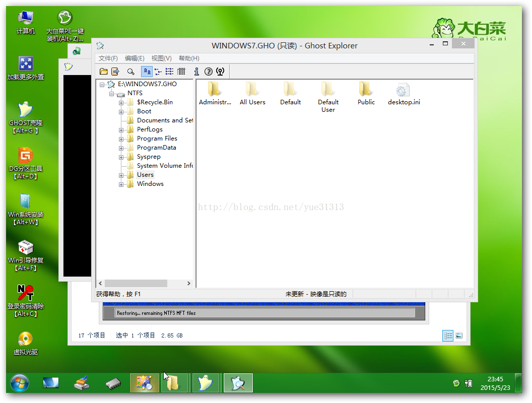Click the tree pane horizontal scrollbar thumb

coord(136,283)
